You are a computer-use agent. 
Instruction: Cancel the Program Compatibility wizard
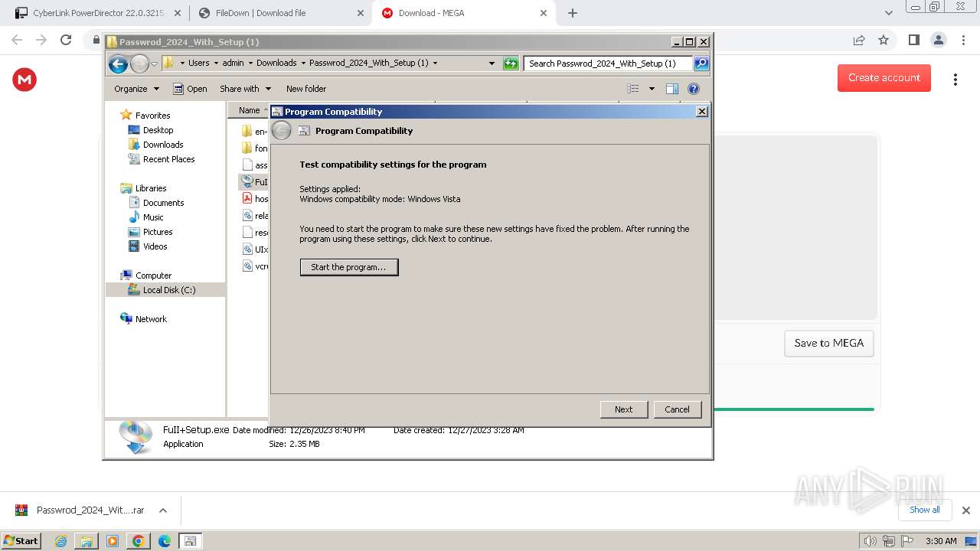click(x=677, y=409)
